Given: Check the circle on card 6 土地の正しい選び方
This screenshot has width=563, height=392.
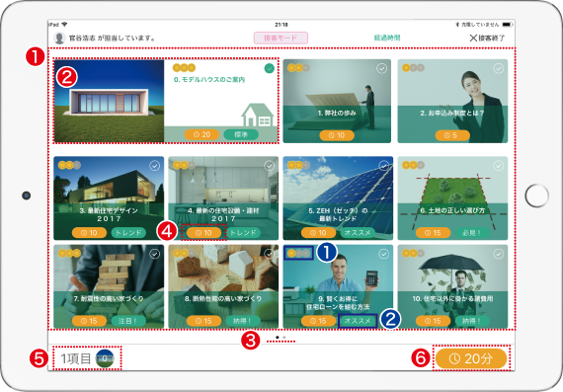Looking at the screenshot, I should (x=499, y=166).
